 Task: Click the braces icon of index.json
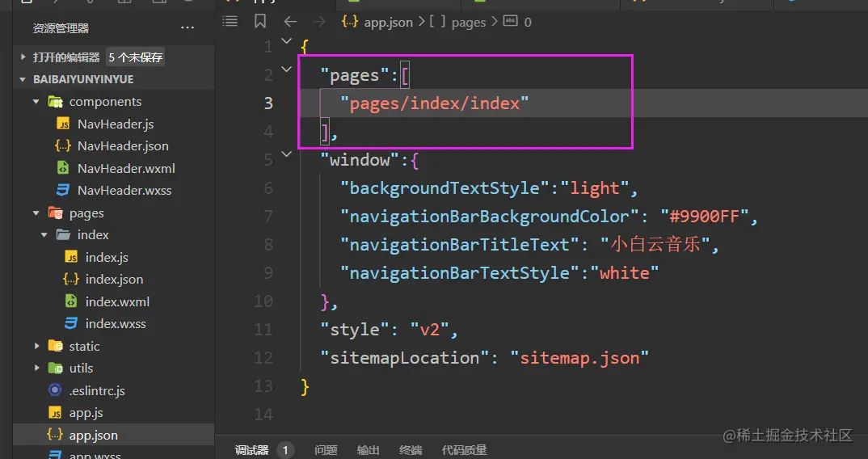pos(71,279)
